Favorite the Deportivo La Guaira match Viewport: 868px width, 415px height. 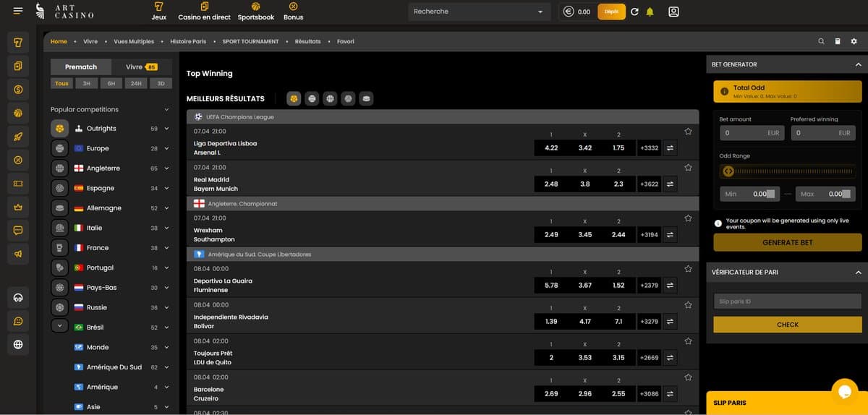coord(688,268)
